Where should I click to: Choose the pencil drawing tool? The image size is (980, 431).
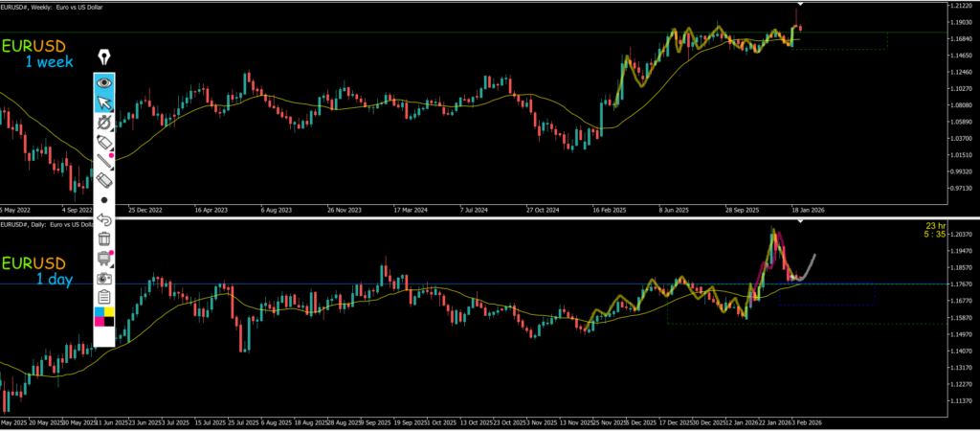104,161
